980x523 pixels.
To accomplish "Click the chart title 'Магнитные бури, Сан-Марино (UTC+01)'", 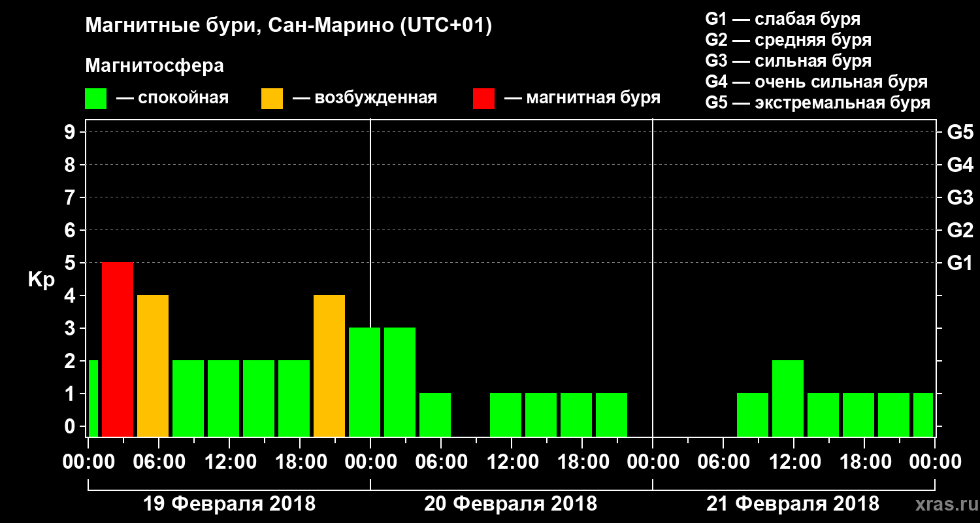I will click(x=288, y=26).
